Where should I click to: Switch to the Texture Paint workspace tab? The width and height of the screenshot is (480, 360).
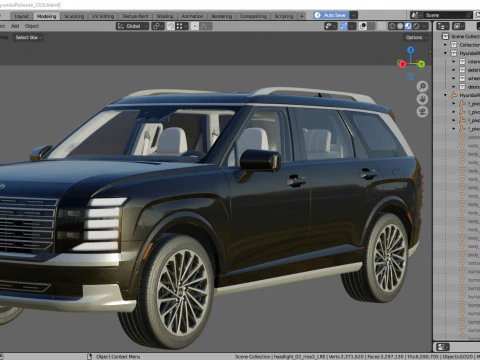(135, 16)
